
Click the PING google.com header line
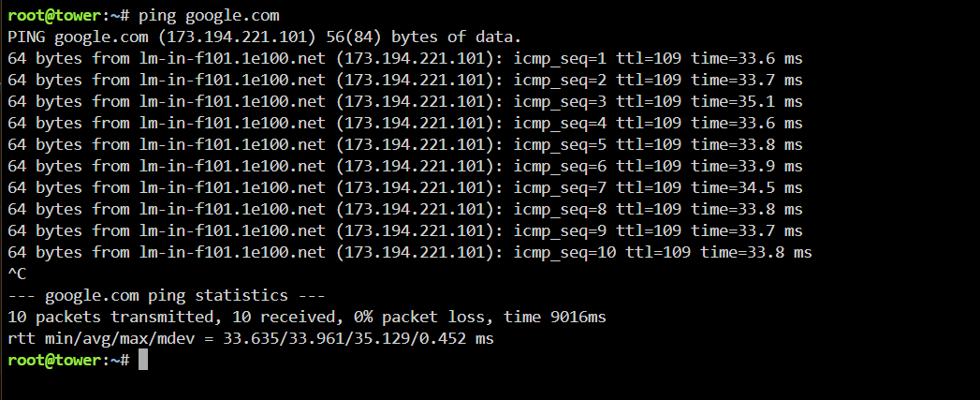(x=264, y=37)
